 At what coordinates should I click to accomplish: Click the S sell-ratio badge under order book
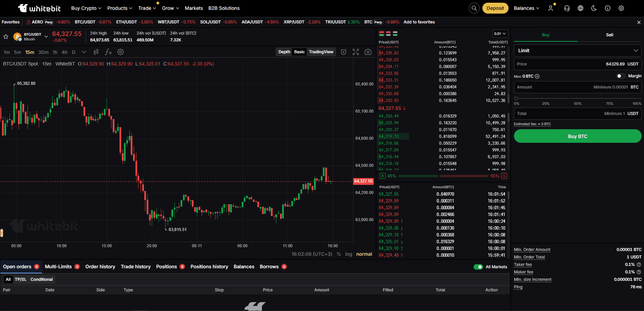[x=504, y=176]
